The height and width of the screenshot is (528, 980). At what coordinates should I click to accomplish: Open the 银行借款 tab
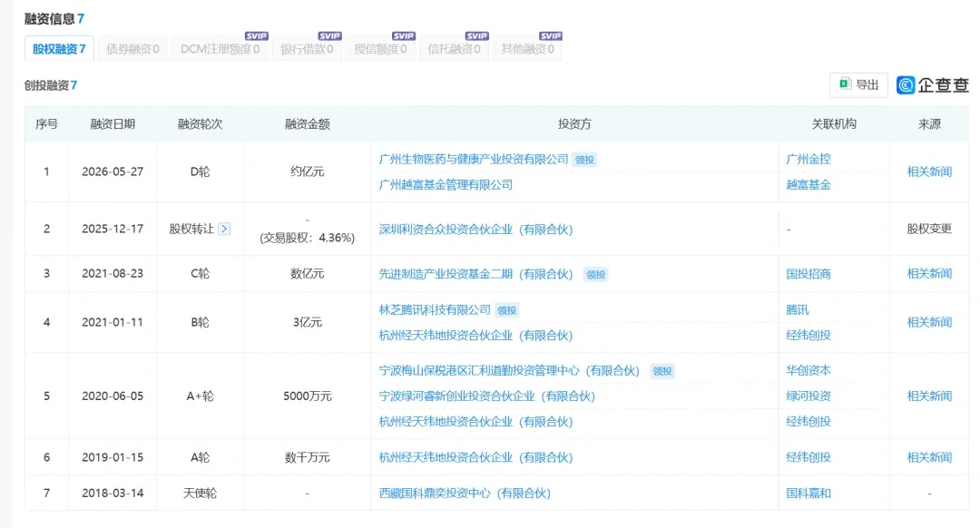point(307,49)
